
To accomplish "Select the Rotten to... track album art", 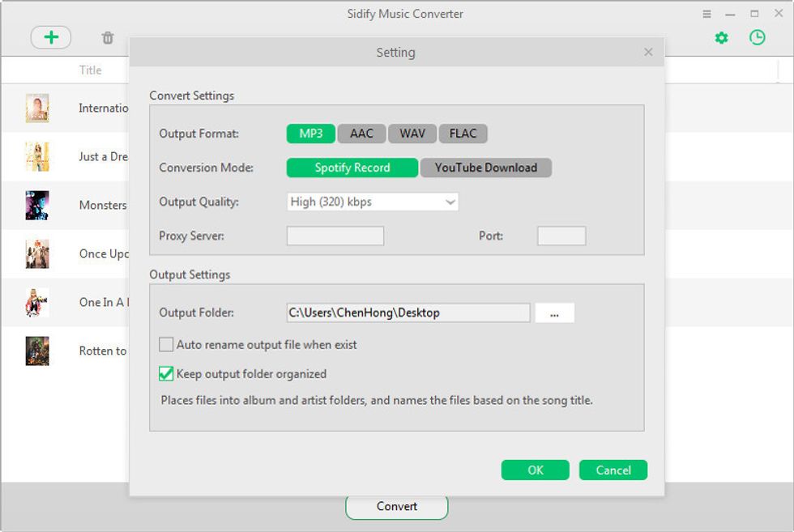I will click(x=37, y=351).
